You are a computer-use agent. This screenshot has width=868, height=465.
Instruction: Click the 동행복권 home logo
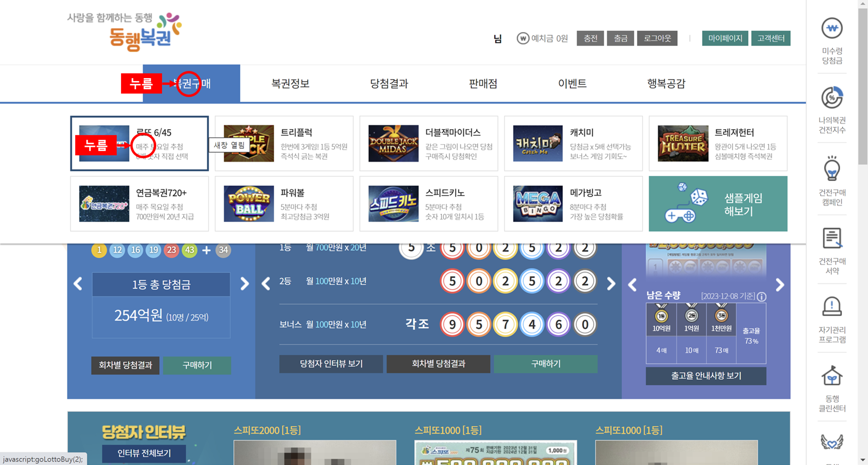point(124,31)
